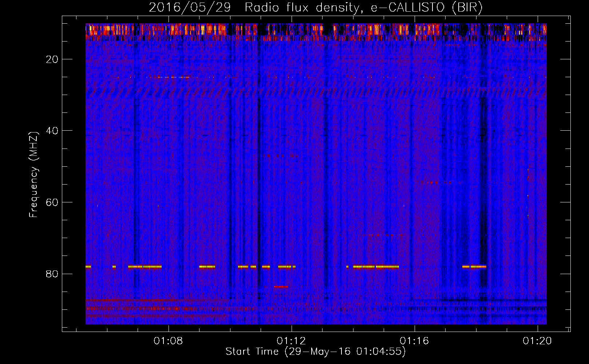Click the plot title "2016/05/29 Radio flux density, e-CALLISTO (BIR)"
Viewport: 589px width, 364px height.
(x=316, y=8)
